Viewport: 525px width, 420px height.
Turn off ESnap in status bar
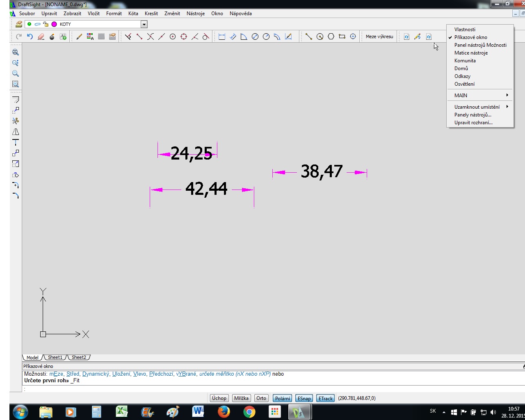coord(304,398)
